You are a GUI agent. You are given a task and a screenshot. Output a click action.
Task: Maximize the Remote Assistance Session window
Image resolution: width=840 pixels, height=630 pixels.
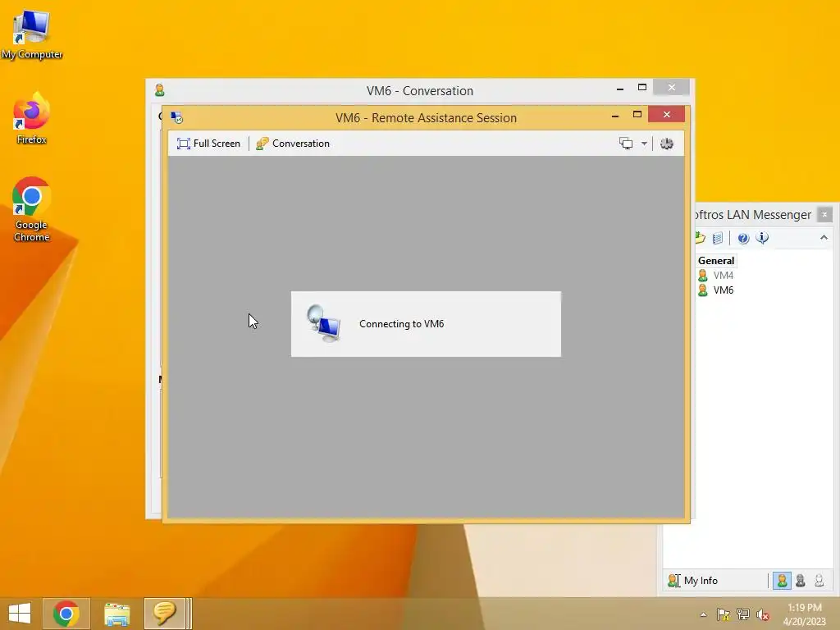tap(637, 114)
